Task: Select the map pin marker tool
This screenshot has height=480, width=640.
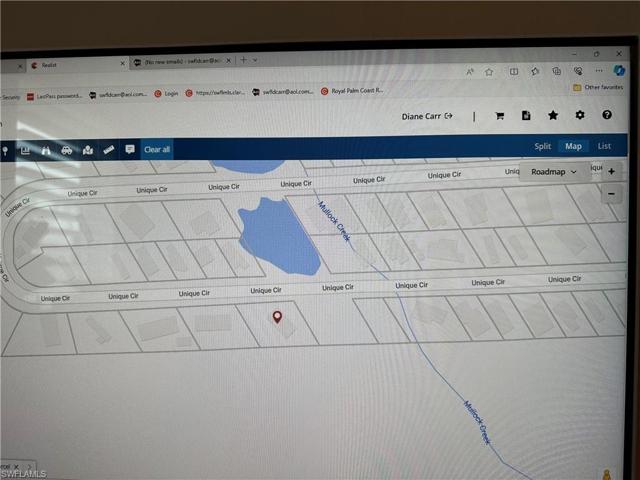Action: [5, 151]
